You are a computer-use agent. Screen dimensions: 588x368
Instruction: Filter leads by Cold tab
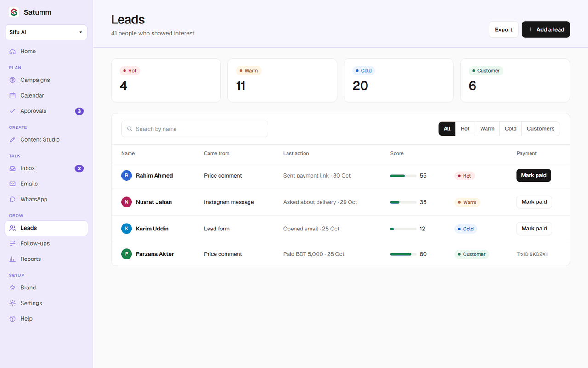511,129
